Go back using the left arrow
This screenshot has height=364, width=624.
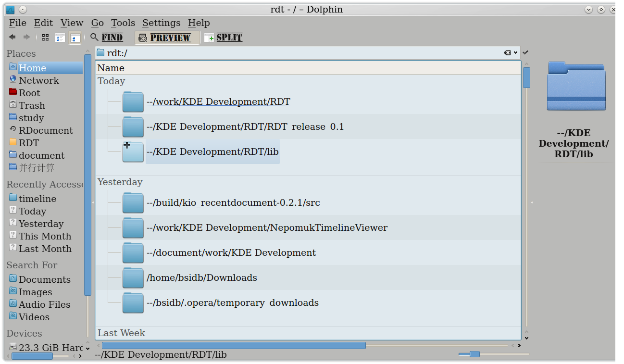[x=12, y=38]
